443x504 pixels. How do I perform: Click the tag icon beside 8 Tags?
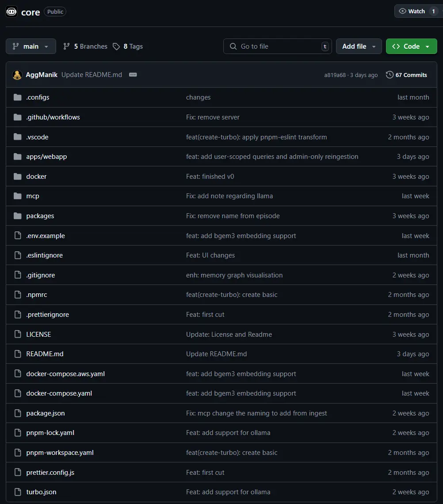tap(116, 46)
